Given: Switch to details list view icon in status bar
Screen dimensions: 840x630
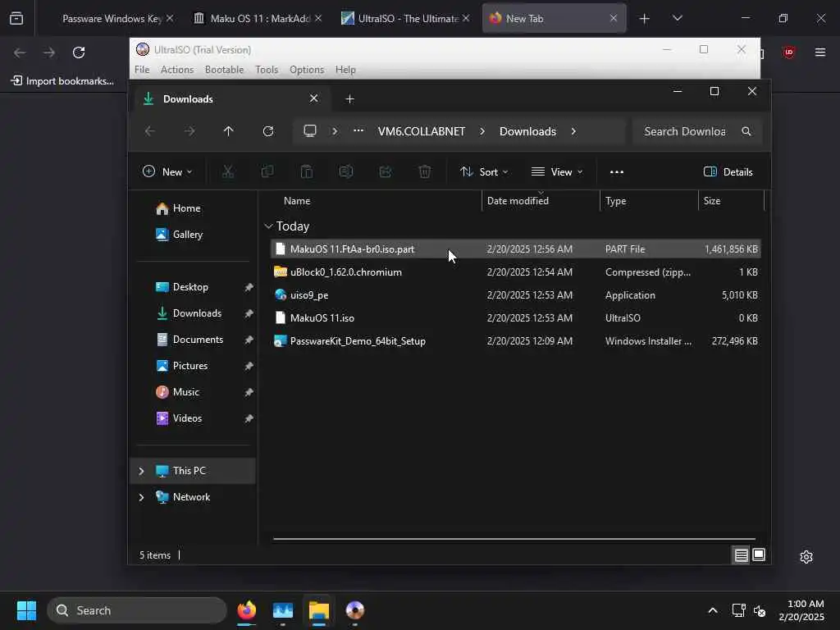Looking at the screenshot, I should (741, 555).
